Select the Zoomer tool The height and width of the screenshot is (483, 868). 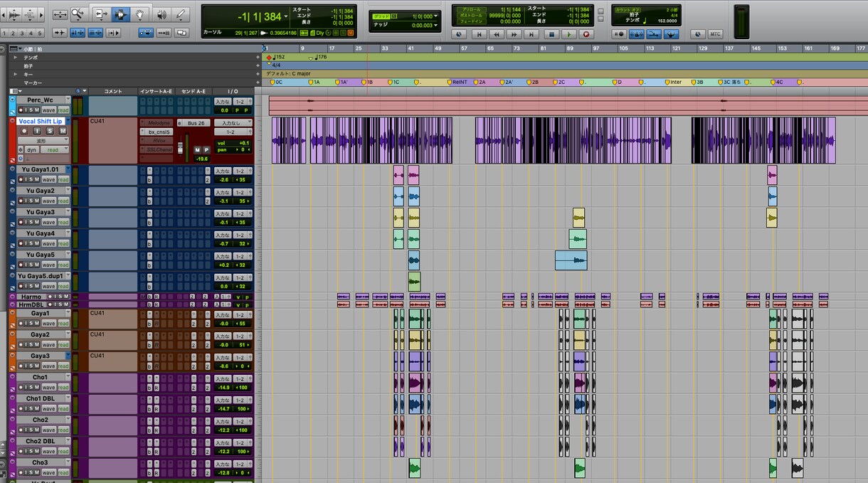click(78, 14)
